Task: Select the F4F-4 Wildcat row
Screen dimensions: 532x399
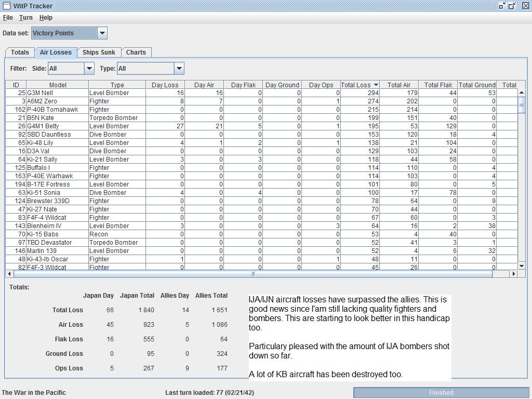Action: click(262, 218)
